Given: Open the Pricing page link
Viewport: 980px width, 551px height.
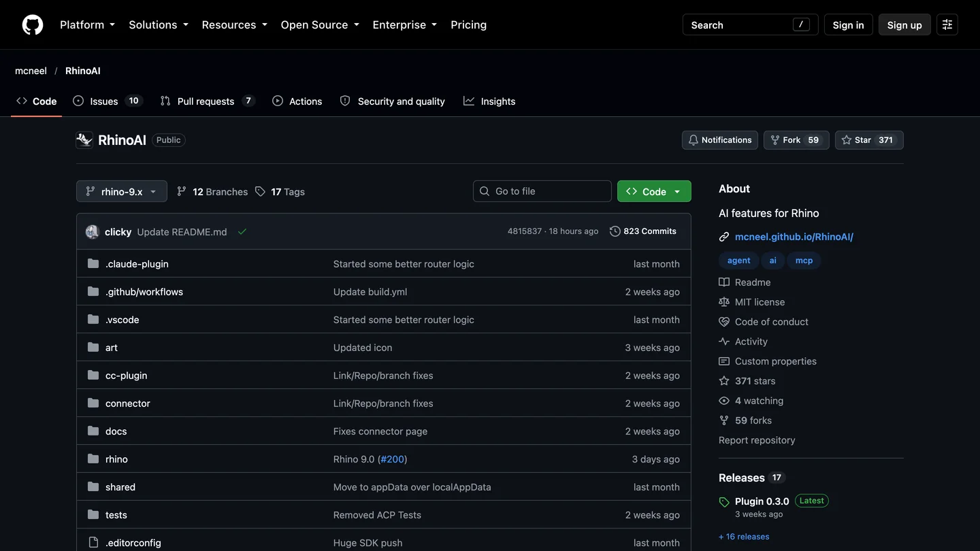Looking at the screenshot, I should [x=469, y=24].
